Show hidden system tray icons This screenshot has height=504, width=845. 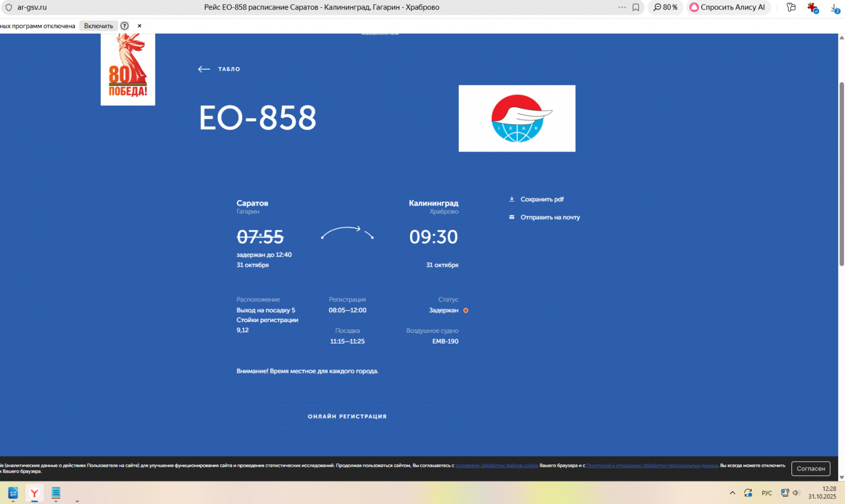pos(732,493)
